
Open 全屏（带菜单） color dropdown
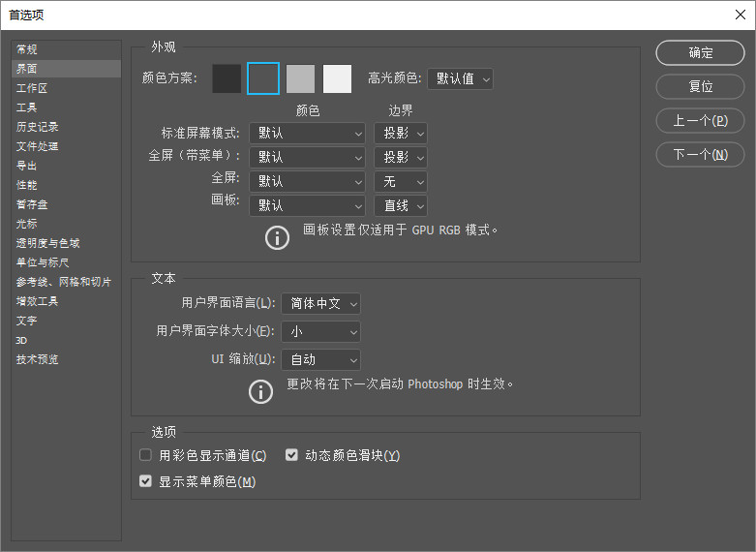point(307,157)
